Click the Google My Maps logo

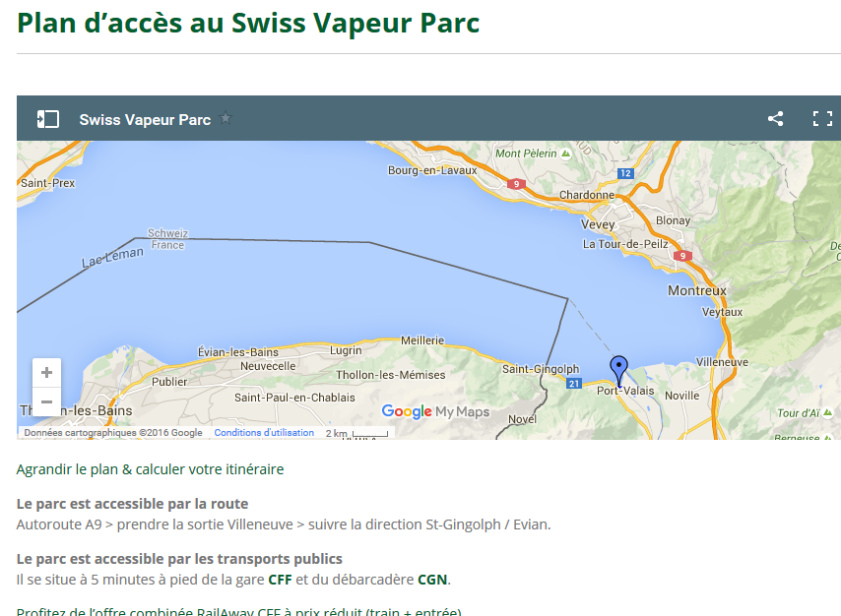(x=435, y=411)
